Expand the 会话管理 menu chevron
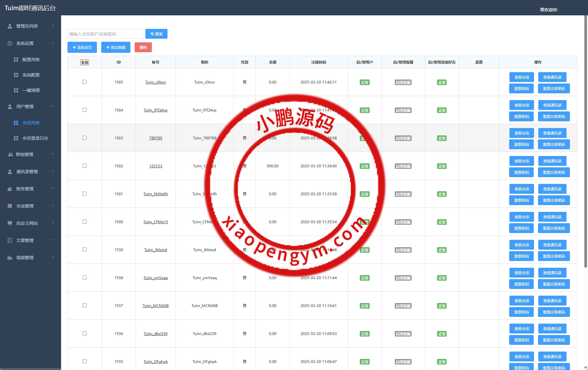The image size is (588, 370). click(x=53, y=206)
